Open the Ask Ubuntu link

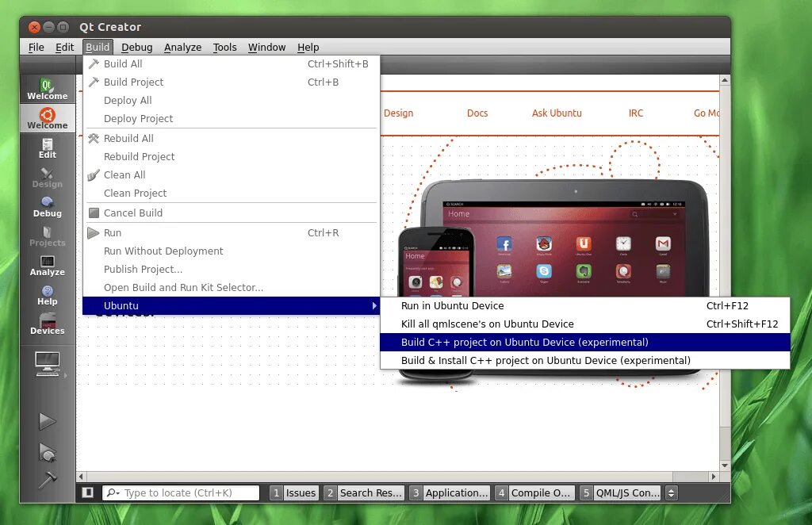pos(557,113)
